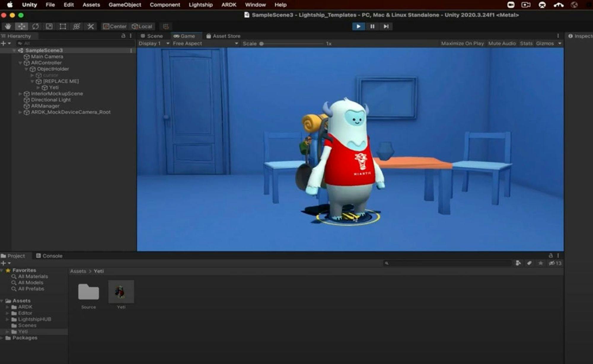Select the Hand tool in toolbar
This screenshot has width=593, height=364.
pyautogui.click(x=8, y=26)
